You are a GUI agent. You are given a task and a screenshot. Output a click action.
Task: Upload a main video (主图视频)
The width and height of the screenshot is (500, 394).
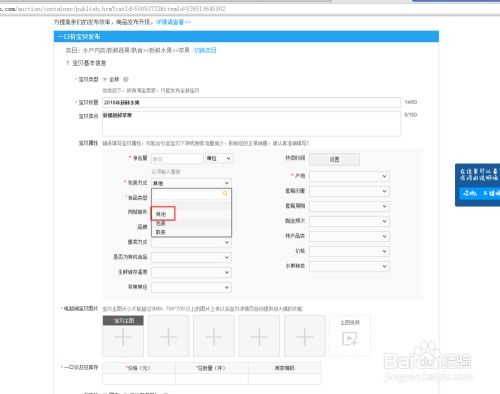point(350,336)
